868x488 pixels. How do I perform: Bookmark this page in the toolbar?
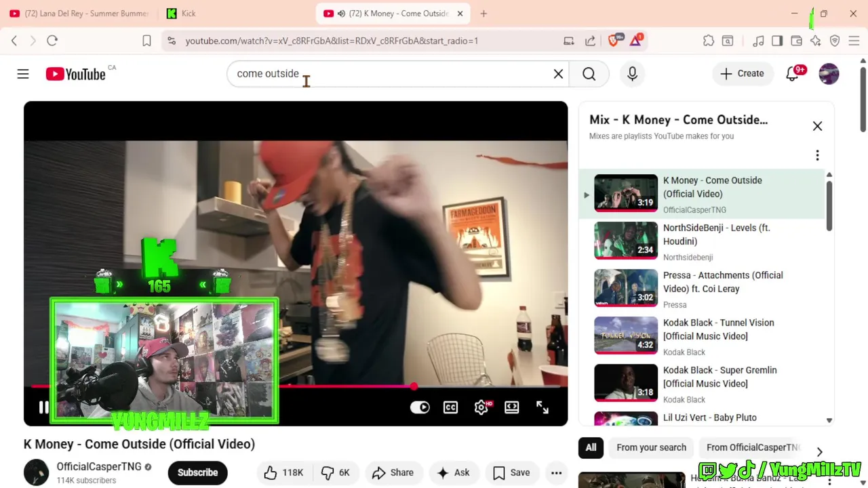pos(146,41)
